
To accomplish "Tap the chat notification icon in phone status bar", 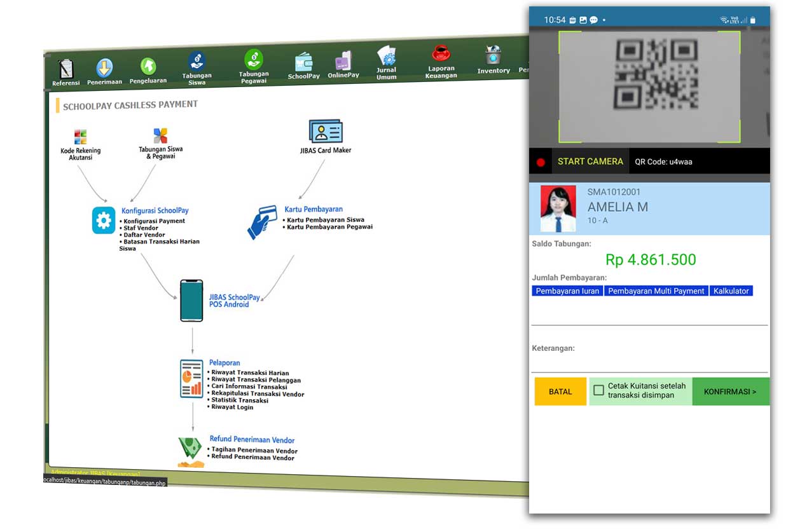I will pyautogui.click(x=593, y=20).
